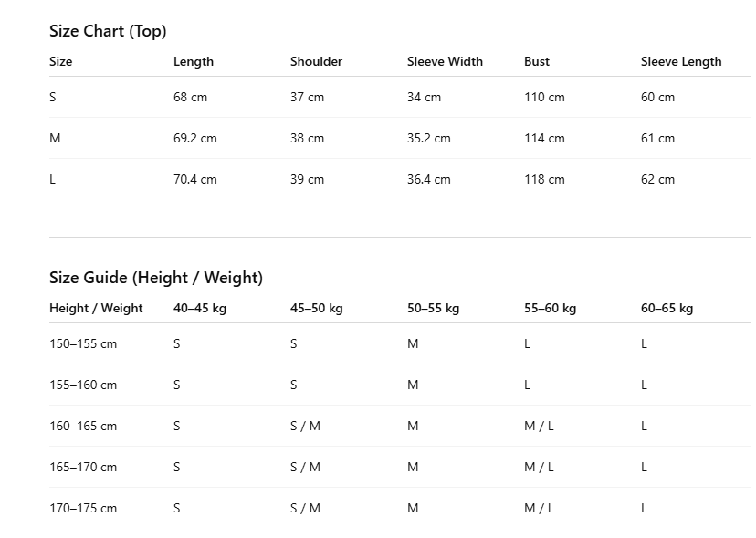The image size is (756, 538).
Task: Select the 40–45 kg column header
Action: pyautogui.click(x=200, y=309)
